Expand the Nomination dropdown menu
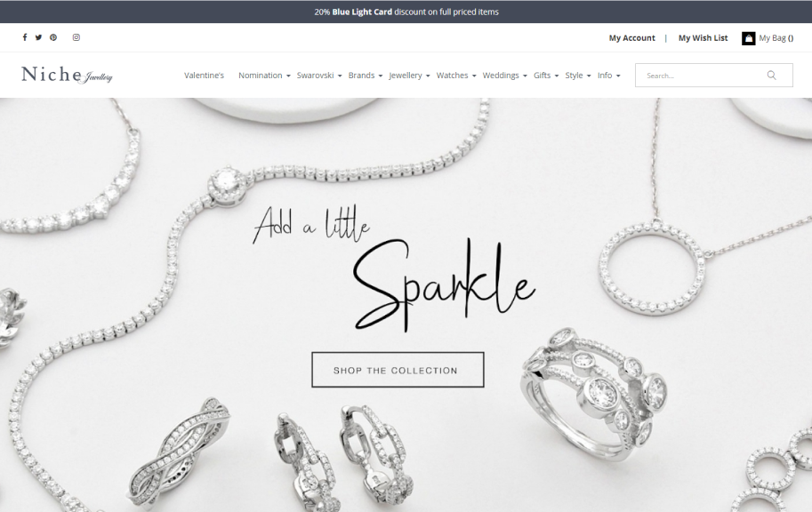Viewport: 812px width, 512px height. coord(264,76)
